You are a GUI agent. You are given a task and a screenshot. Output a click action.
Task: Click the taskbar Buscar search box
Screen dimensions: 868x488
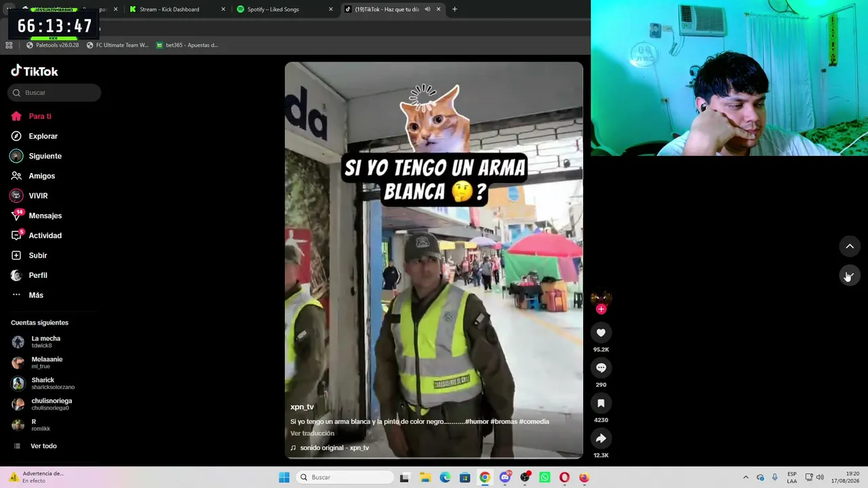click(x=345, y=477)
